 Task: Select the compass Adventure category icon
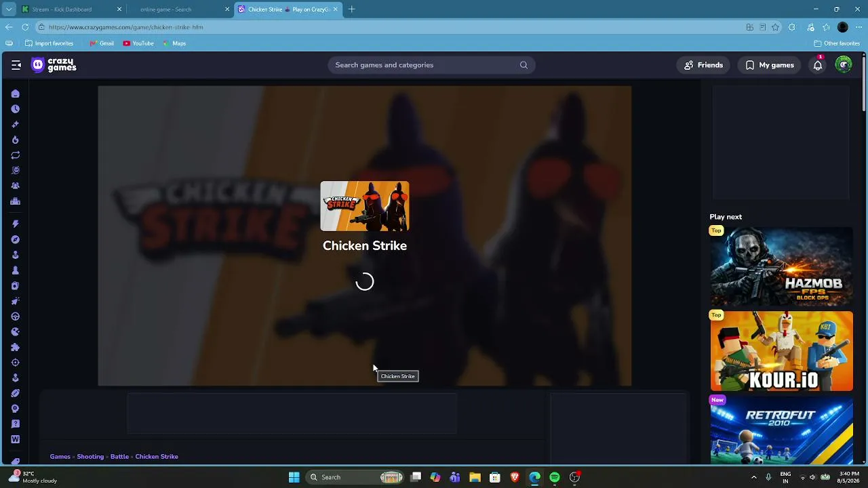click(x=16, y=239)
